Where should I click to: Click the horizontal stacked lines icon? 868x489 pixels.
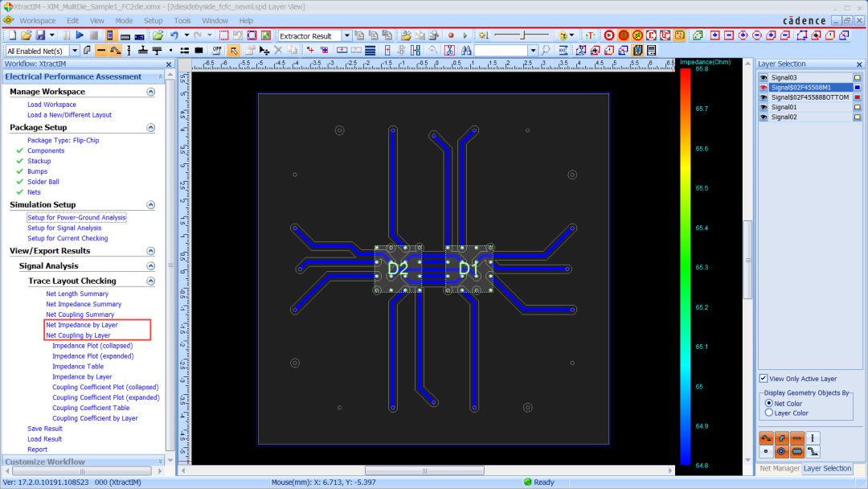tap(370, 51)
